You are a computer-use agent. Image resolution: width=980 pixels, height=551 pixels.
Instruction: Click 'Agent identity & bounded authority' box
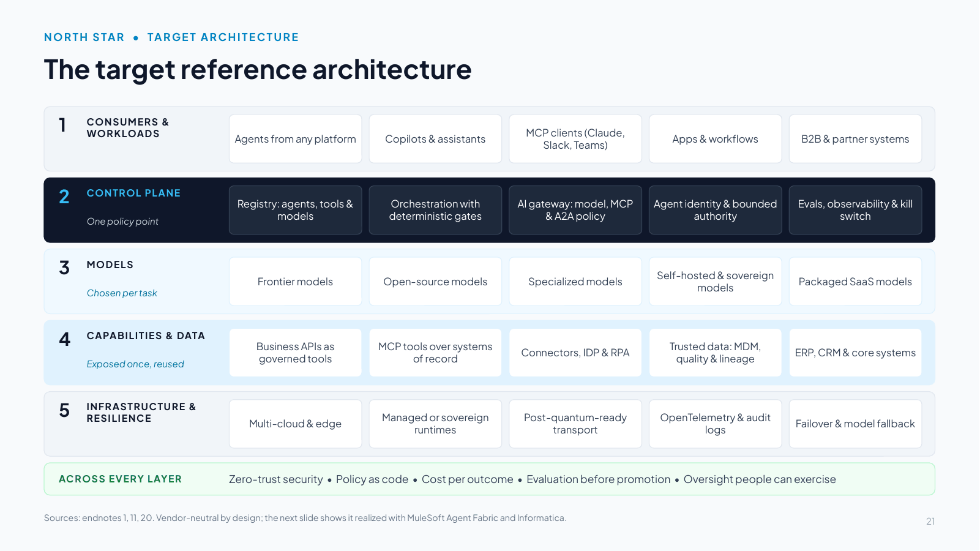point(715,210)
